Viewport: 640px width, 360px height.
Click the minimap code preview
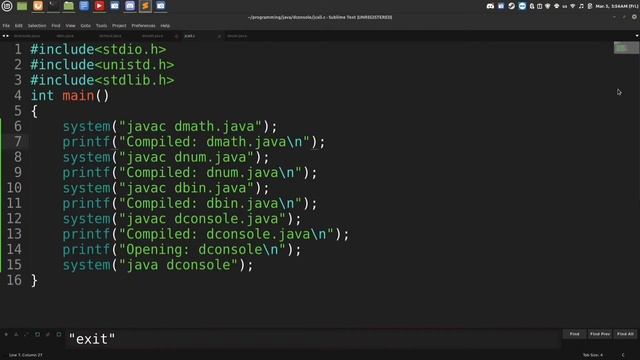[x=626, y=48]
